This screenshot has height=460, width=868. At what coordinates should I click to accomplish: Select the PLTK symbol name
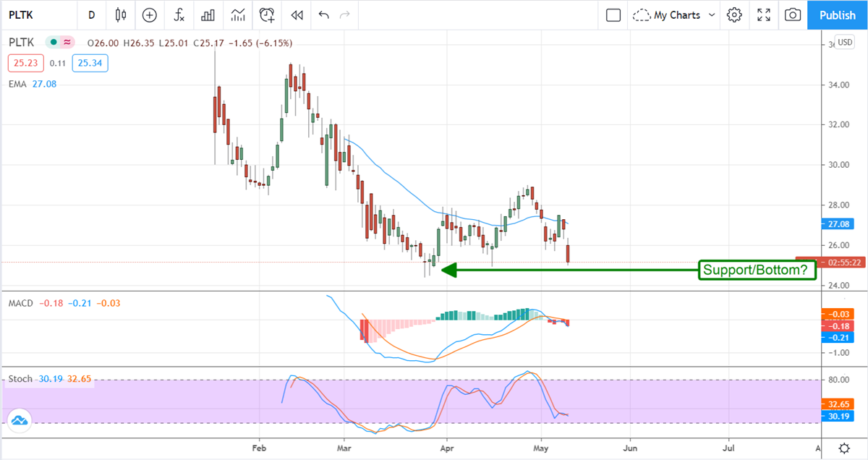[x=20, y=43]
